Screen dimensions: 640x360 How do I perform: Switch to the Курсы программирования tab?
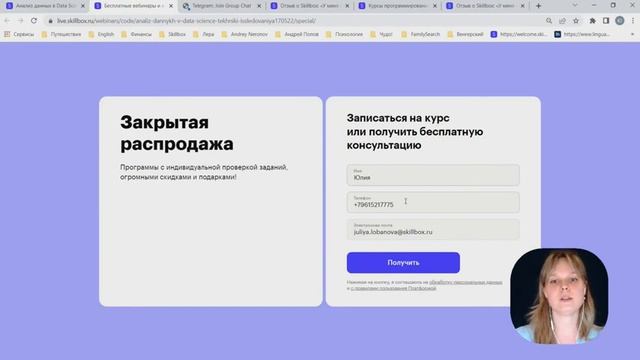397,6
